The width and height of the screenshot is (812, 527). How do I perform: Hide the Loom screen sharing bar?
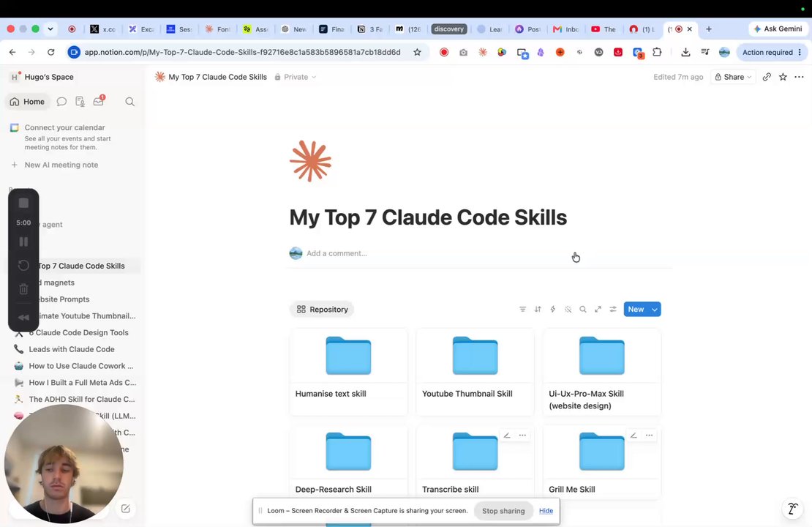546,510
